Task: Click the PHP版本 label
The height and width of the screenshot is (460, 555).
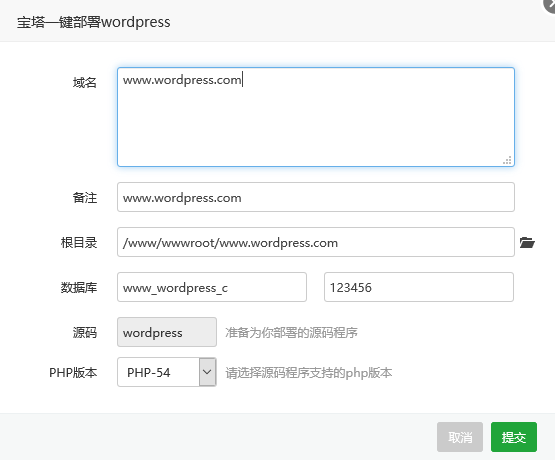Action: coord(73,373)
